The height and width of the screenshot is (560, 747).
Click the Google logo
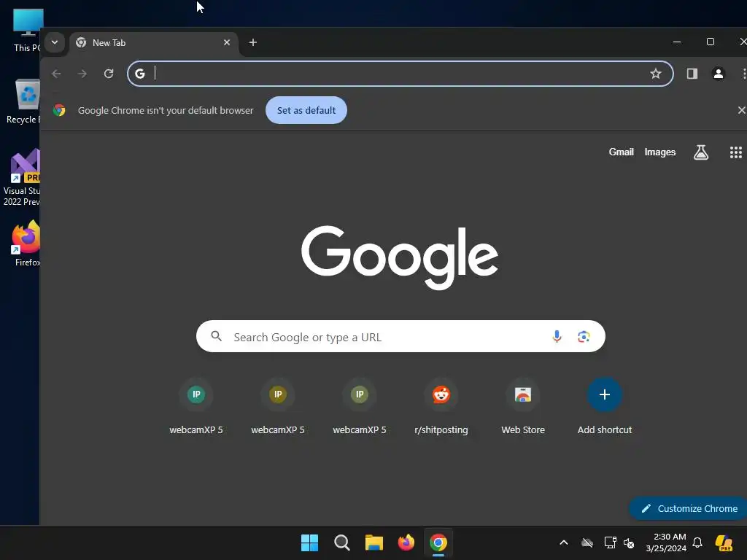point(400,257)
